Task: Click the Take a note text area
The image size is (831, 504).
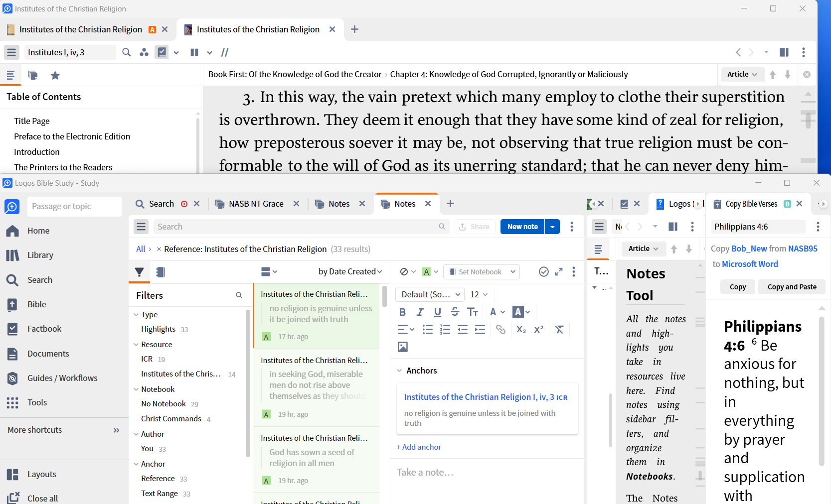Action: point(487,472)
